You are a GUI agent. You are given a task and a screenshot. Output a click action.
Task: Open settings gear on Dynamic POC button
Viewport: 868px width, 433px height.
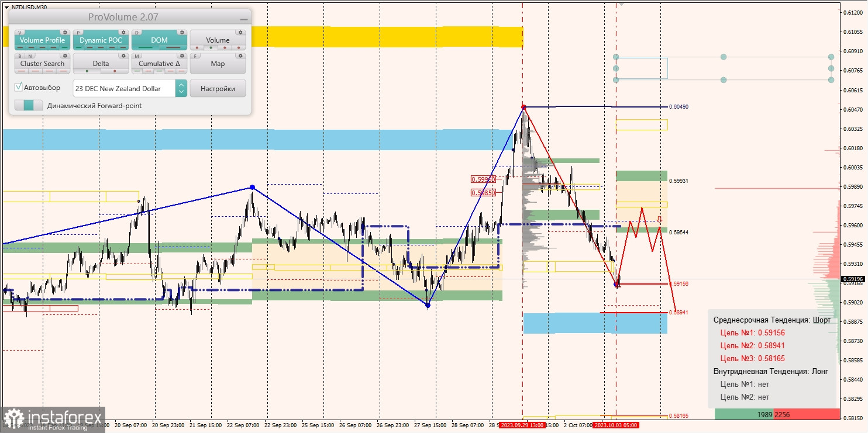coord(123,33)
